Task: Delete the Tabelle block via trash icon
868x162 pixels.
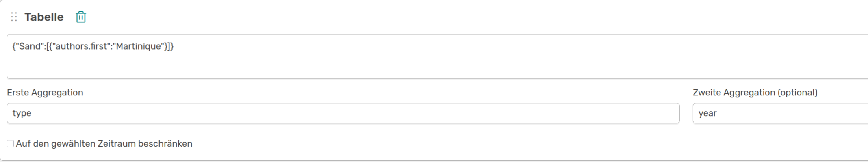Action: point(81,17)
